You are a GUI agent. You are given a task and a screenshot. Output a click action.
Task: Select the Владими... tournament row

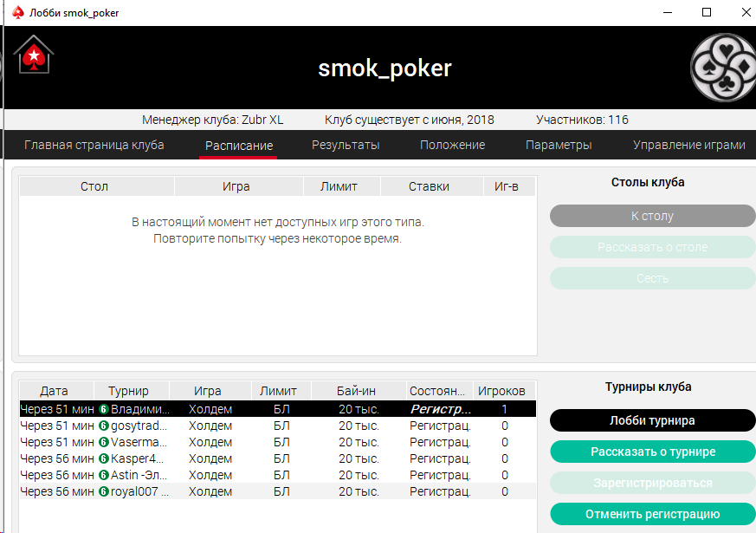pyautogui.click(x=278, y=409)
